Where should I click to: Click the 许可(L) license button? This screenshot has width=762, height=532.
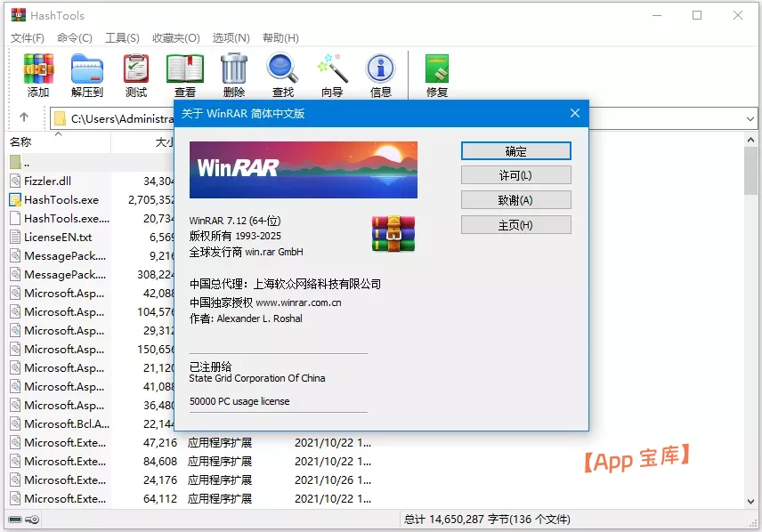(x=515, y=174)
